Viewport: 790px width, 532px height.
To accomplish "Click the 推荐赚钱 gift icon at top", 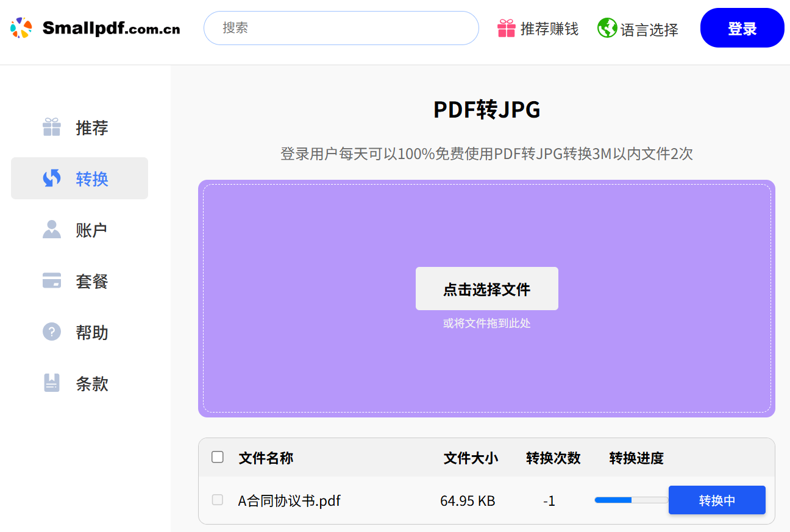I will (506, 28).
